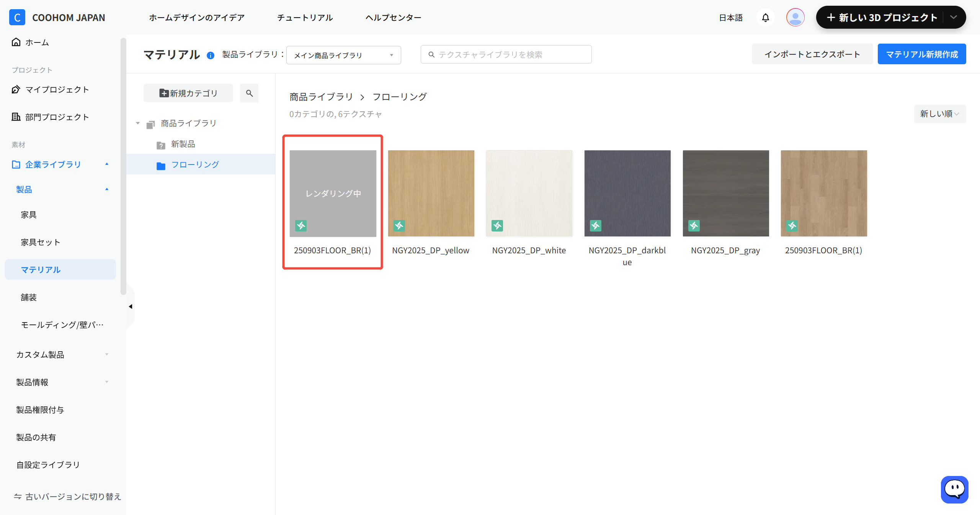Open the arrow next to 新しい3Dプロジェクト
This screenshot has height=515, width=980.
tap(954, 17)
